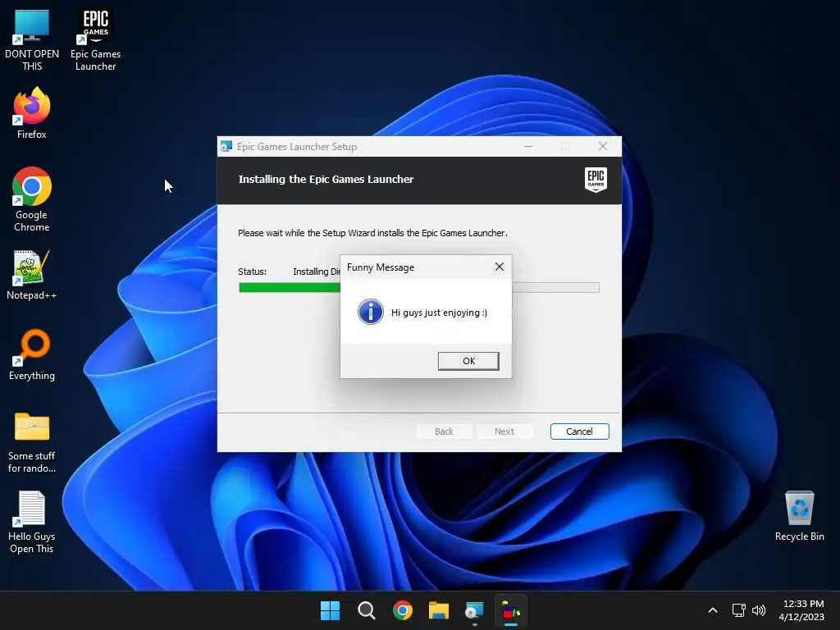Screen dimensions: 840x630
Task: Open File Explorer from the taskbar
Action: (x=438, y=610)
